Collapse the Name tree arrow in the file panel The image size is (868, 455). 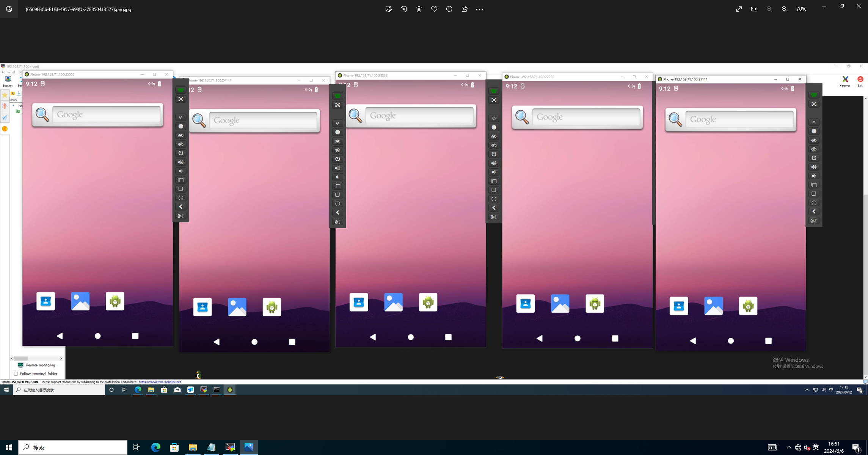(x=14, y=106)
